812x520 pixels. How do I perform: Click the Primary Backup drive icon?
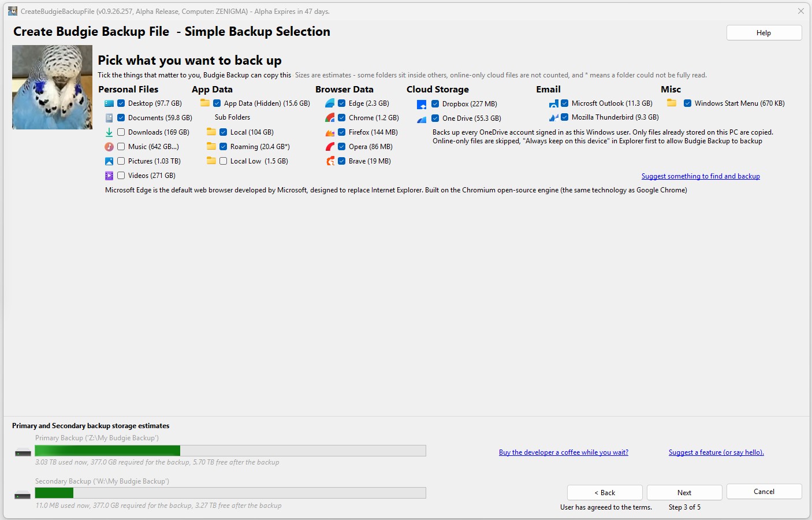[x=23, y=452]
